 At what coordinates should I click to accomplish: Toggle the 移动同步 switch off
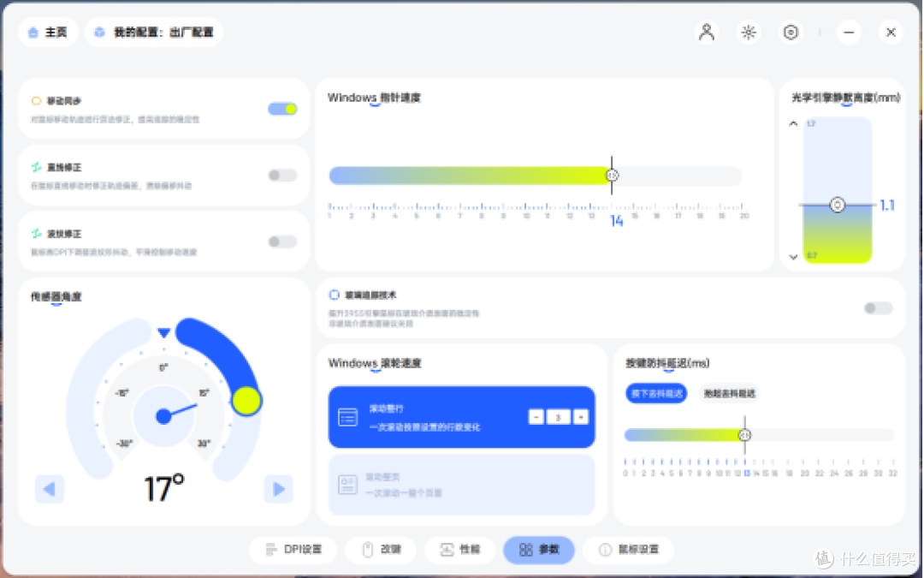click(x=282, y=109)
